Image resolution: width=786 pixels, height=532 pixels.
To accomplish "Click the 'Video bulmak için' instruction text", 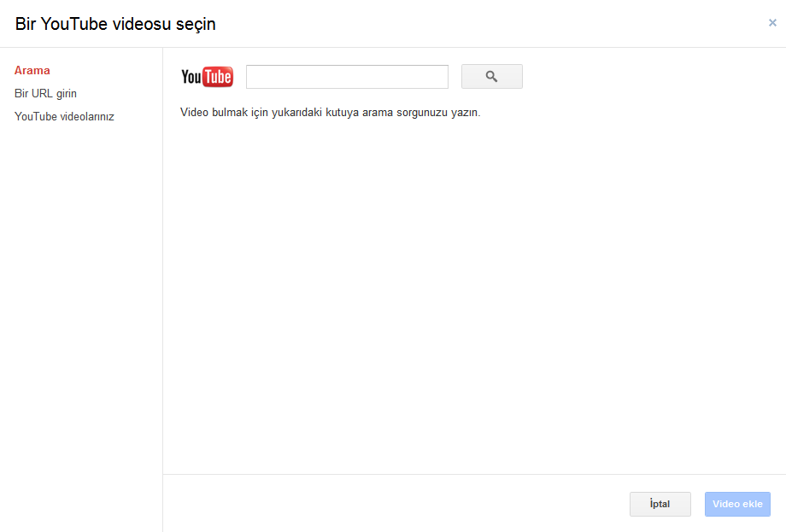I will click(x=331, y=112).
